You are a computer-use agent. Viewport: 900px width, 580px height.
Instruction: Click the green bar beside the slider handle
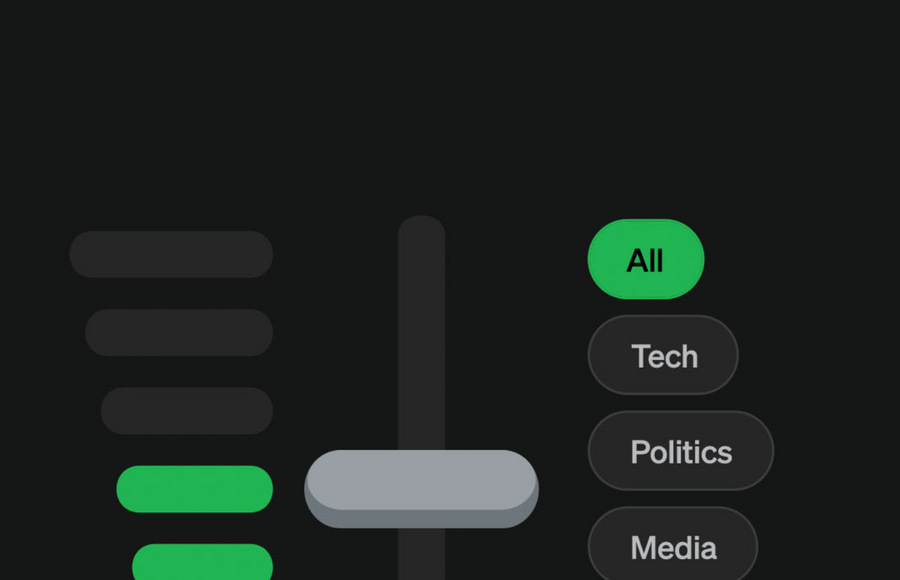195,489
